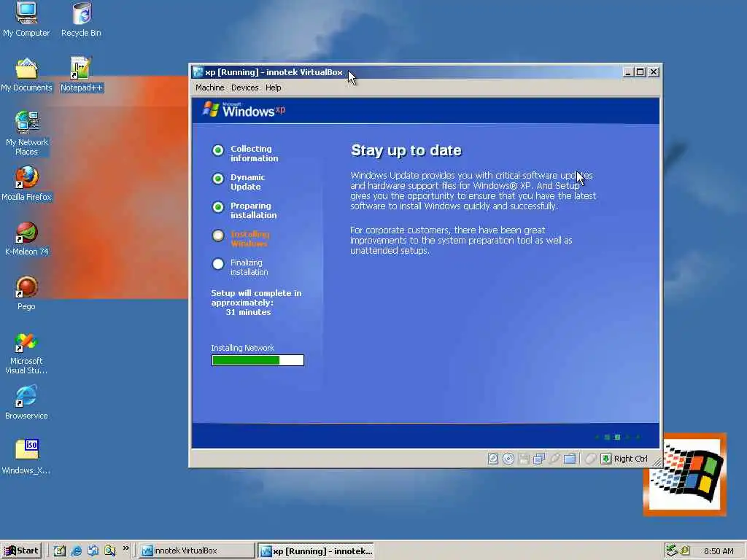Screen dimensions: 747x560
Task: Click the Installing Network status label
Action: [242, 348]
